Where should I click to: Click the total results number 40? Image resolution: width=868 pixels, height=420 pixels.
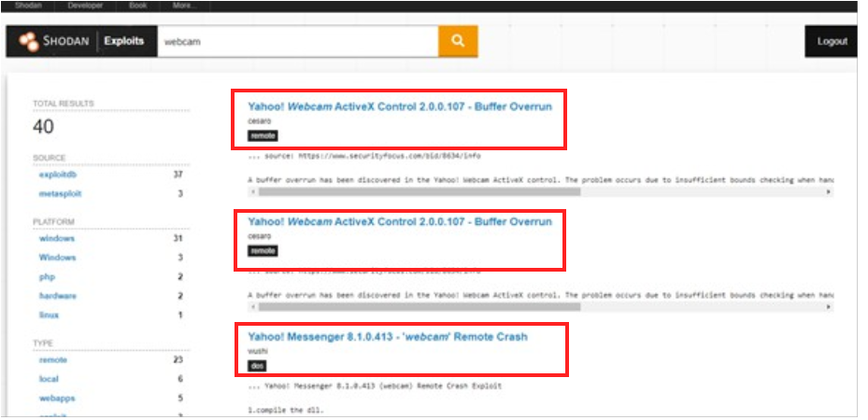[x=43, y=127]
